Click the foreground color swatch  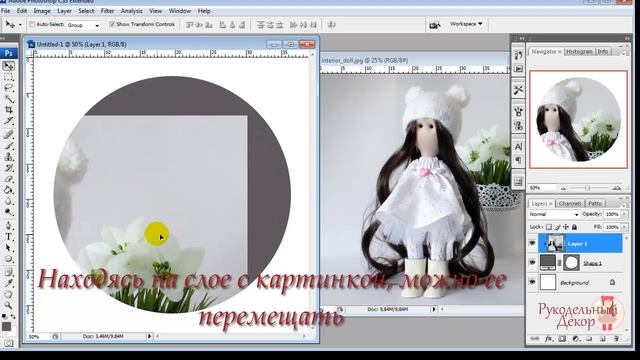6,327
